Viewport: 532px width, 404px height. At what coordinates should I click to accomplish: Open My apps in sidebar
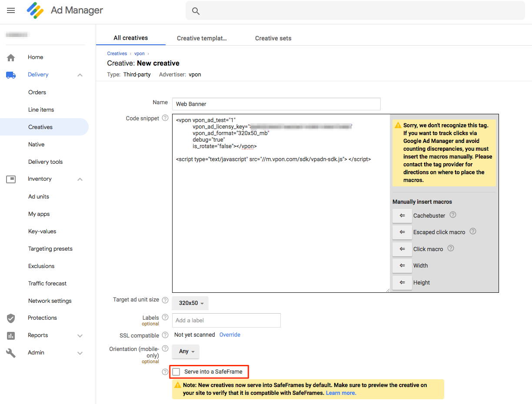tap(39, 214)
